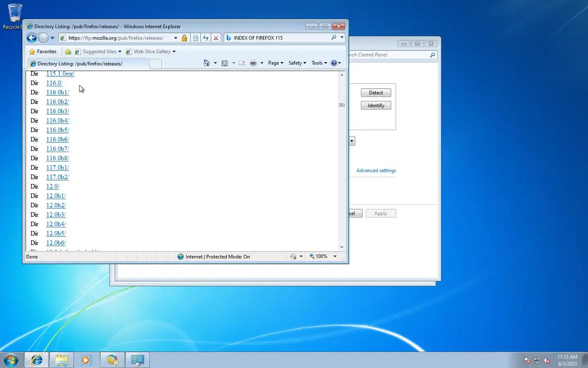Open the Safety menu

coord(297,63)
